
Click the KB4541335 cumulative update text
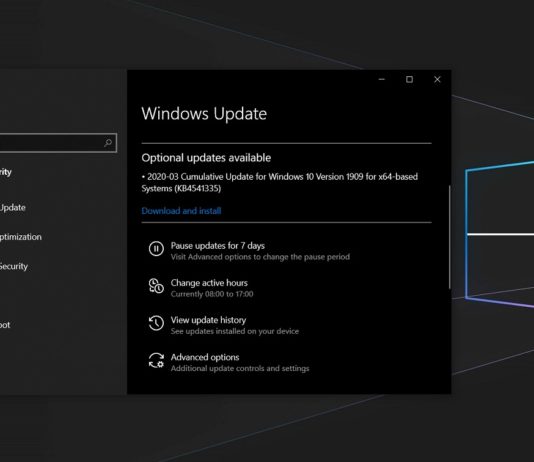[280, 182]
